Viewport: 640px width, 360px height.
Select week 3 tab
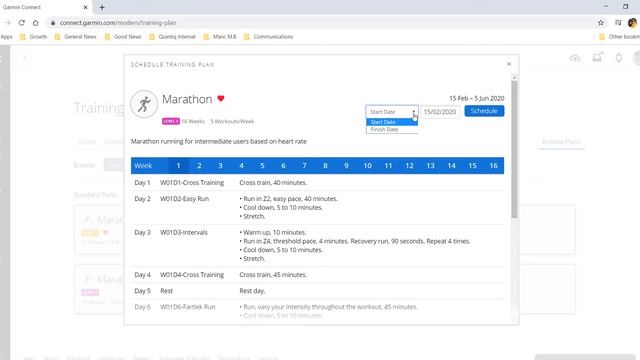[220, 166]
